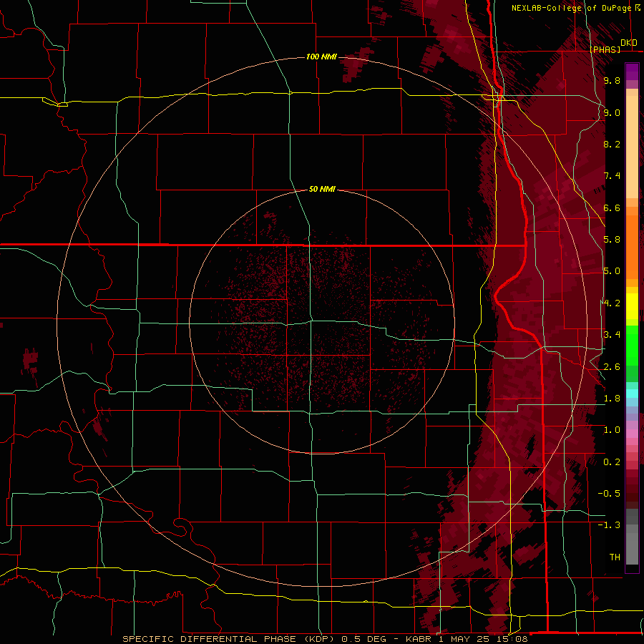Click the "100 NMI" range ring label

point(321,57)
